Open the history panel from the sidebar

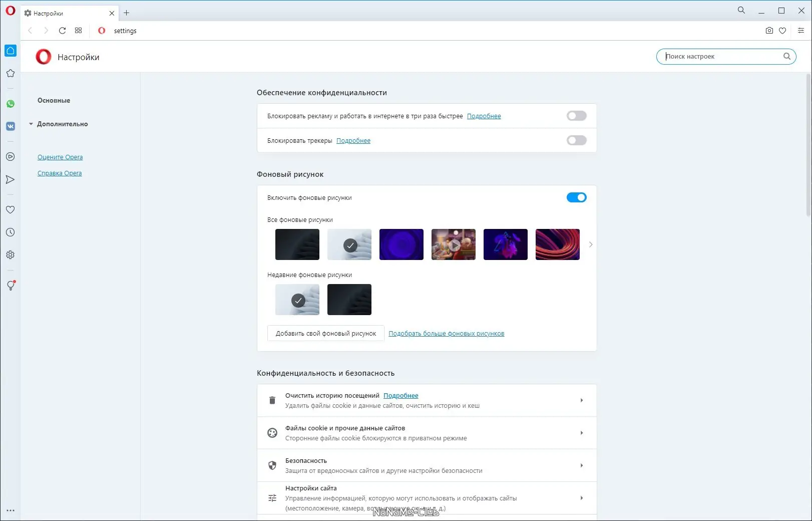coord(11,232)
